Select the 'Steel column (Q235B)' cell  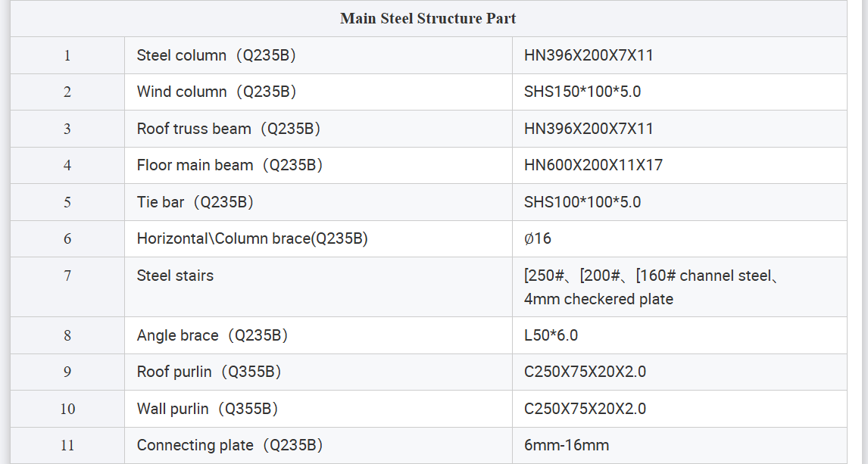pos(216,55)
